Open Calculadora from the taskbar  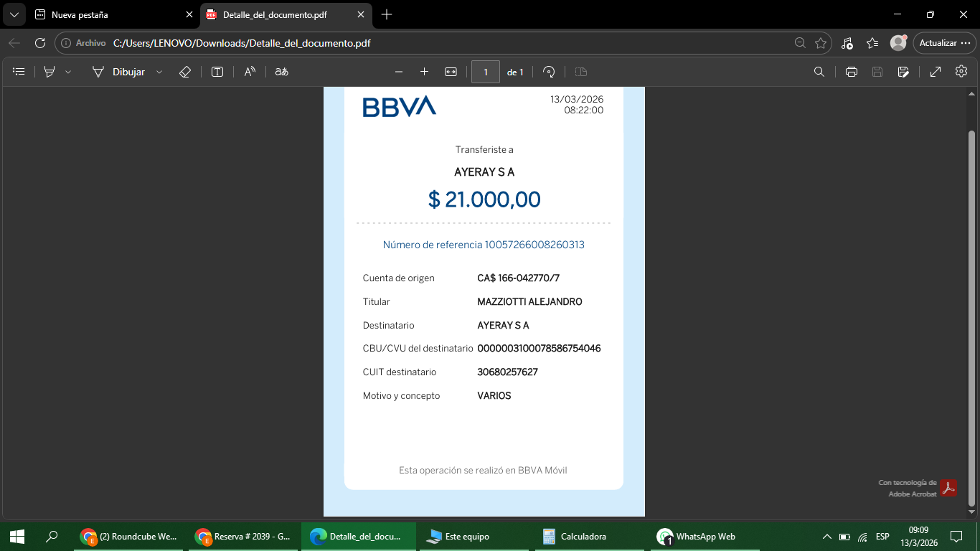coord(575,537)
